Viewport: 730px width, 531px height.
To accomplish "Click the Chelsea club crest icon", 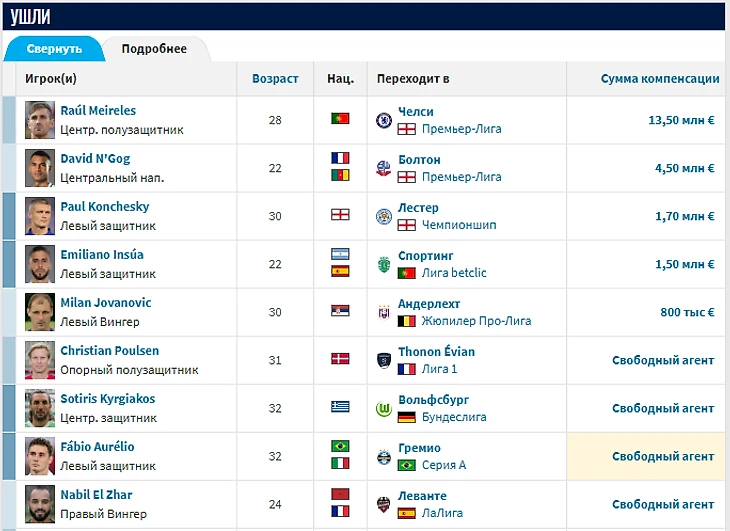I will pos(383,120).
